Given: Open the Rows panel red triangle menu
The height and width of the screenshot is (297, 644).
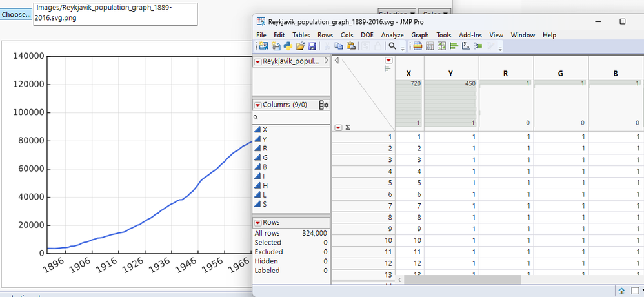Looking at the screenshot, I should pos(257,222).
